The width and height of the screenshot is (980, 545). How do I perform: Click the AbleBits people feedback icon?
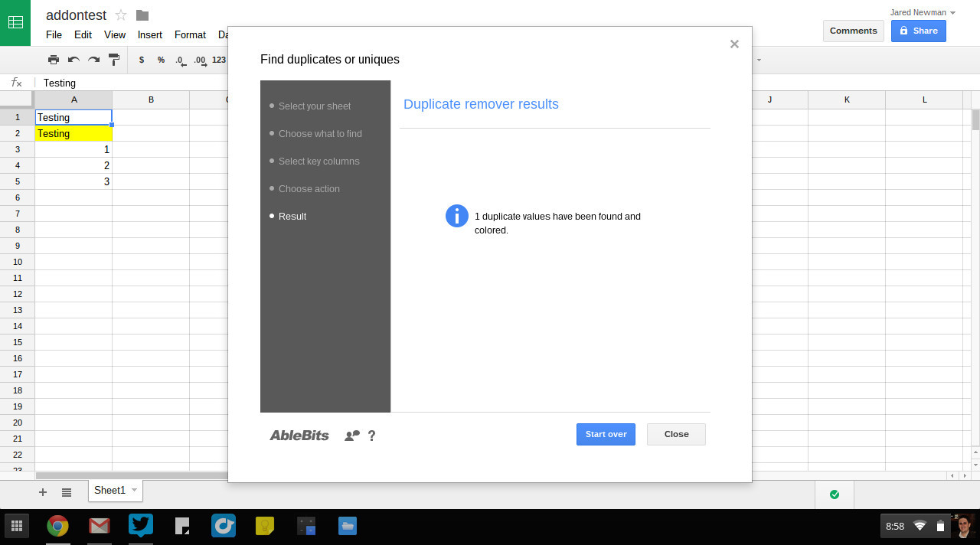pos(352,436)
